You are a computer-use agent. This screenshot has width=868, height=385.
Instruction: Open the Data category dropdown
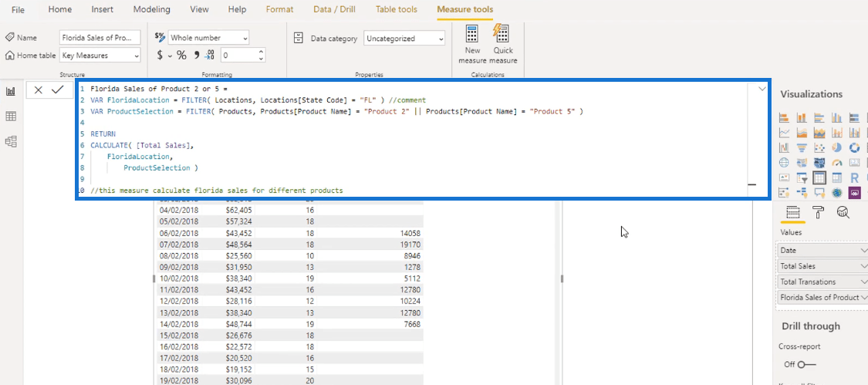pyautogui.click(x=404, y=39)
